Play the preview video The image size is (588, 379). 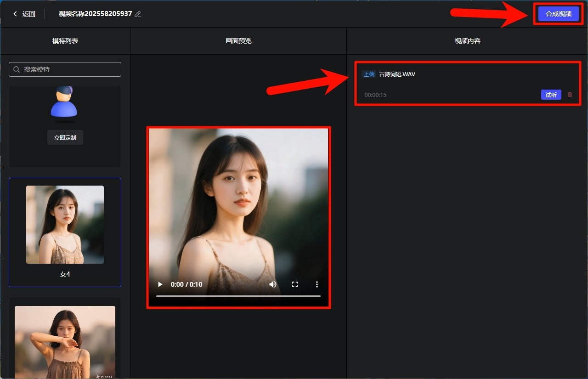coord(159,284)
